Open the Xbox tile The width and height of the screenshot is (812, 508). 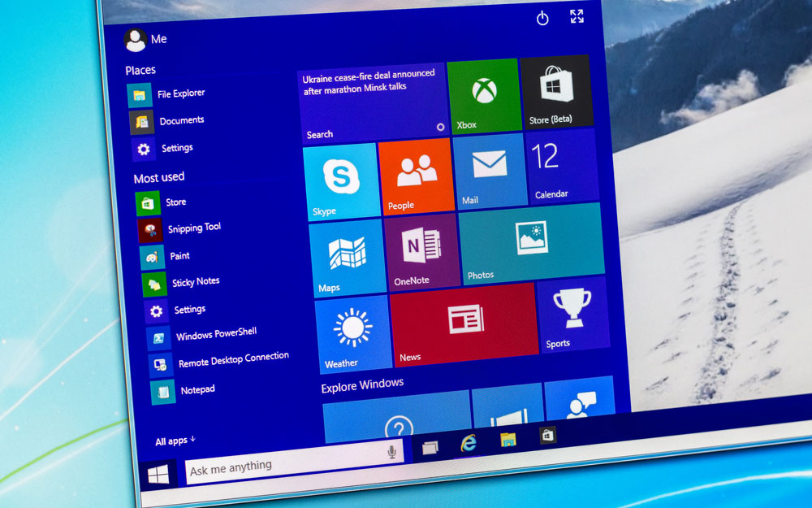[484, 95]
